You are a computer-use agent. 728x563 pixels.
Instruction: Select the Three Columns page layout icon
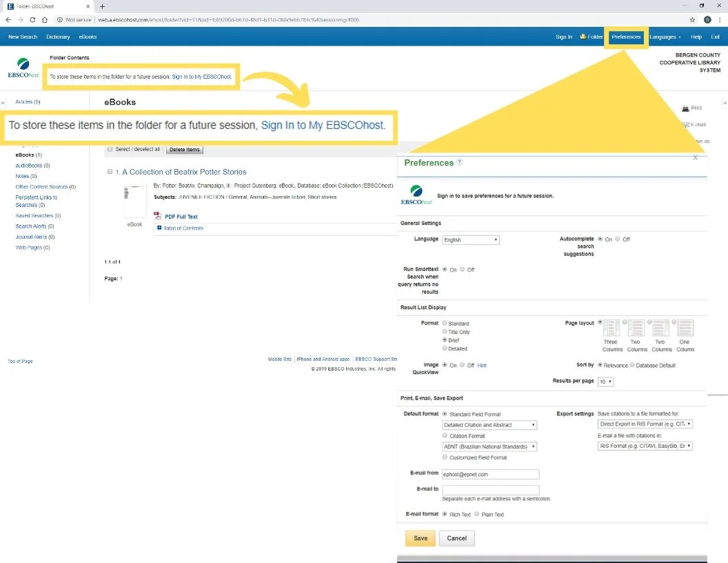click(x=611, y=328)
